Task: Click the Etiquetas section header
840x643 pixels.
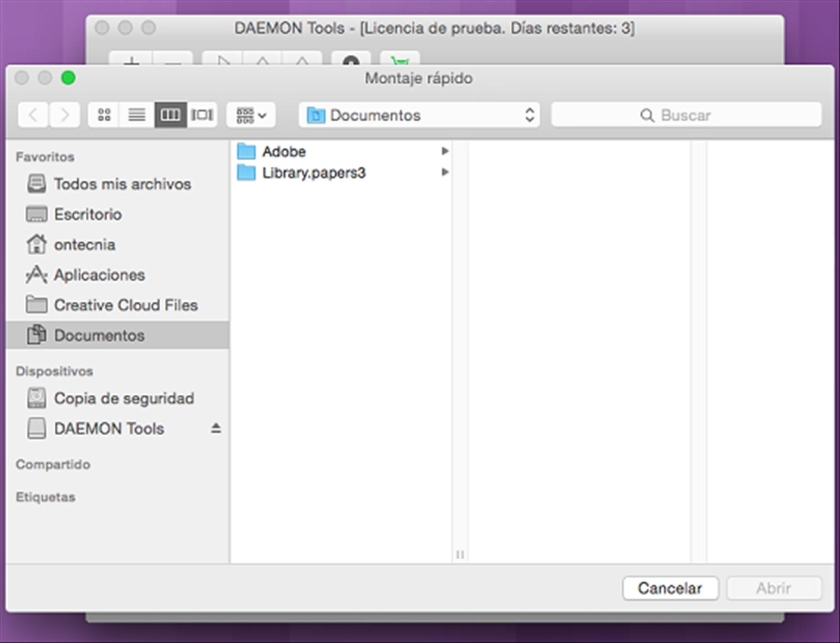Action: [x=45, y=497]
